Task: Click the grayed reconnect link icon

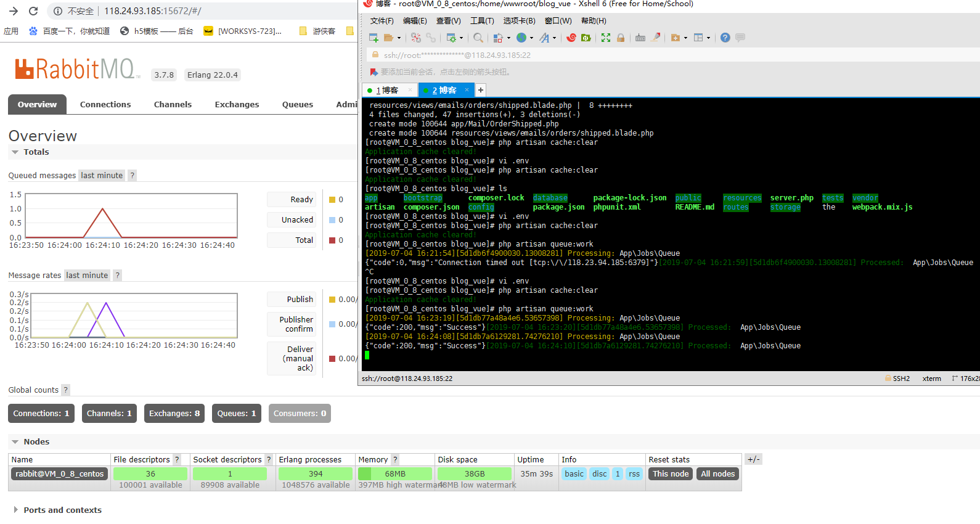Action: [x=431, y=38]
